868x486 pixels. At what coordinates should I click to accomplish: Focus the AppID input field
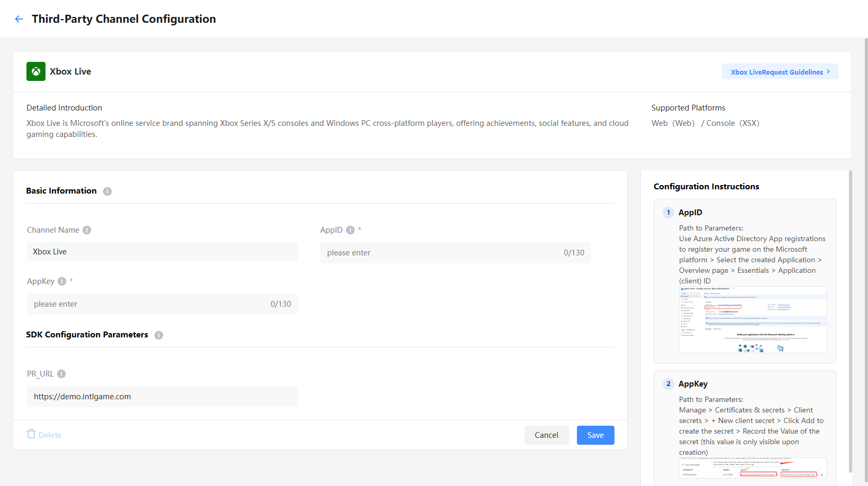pos(456,253)
